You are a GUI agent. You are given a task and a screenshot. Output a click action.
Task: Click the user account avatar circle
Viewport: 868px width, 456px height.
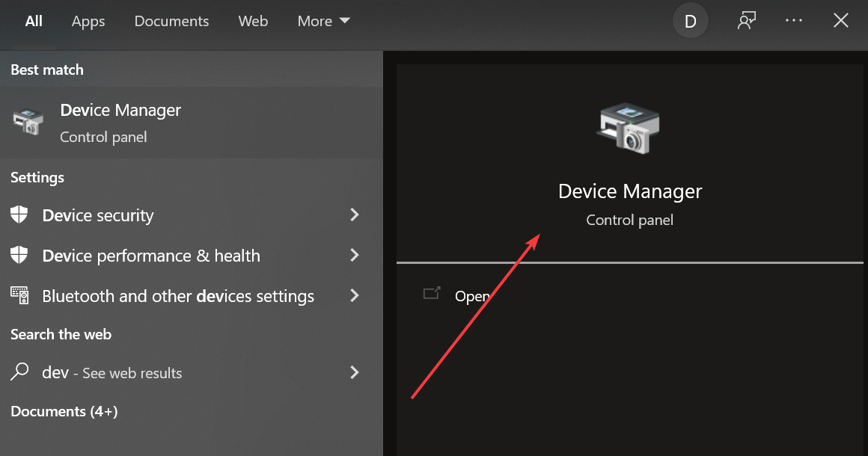(690, 20)
